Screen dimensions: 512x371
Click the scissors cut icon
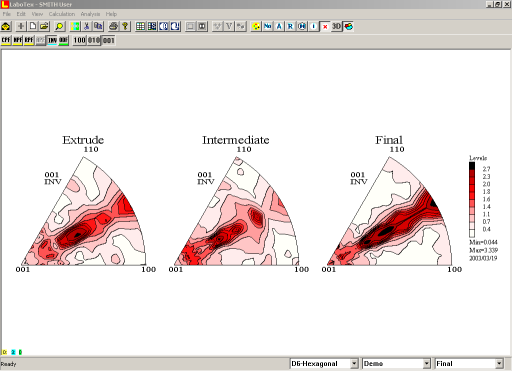click(87, 26)
